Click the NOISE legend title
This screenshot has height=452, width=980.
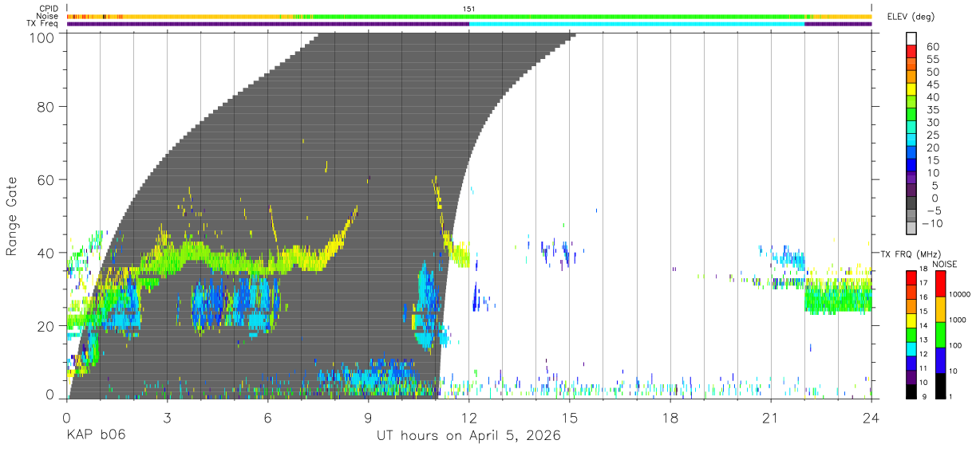coord(944,264)
